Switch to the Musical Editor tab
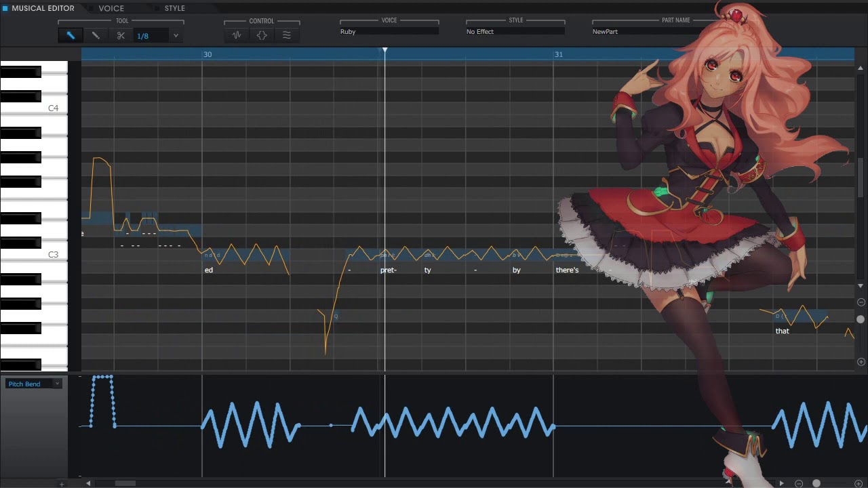This screenshot has width=868, height=488. (38, 8)
